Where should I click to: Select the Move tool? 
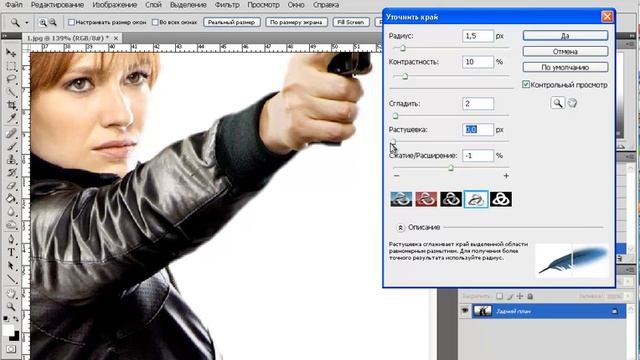11,53
